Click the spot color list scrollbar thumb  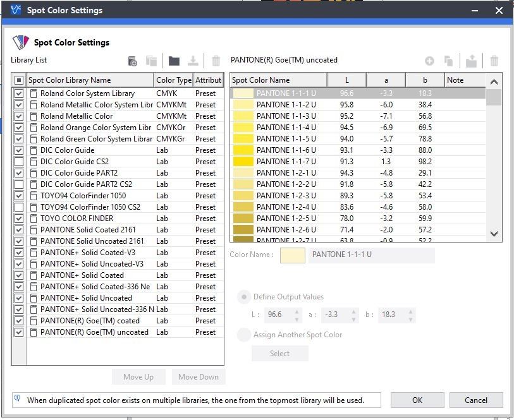(x=494, y=97)
